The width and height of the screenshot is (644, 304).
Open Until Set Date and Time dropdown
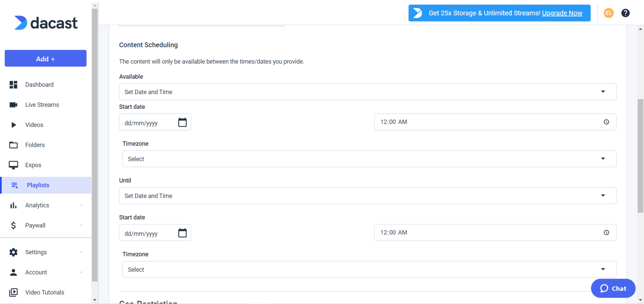coord(368,196)
